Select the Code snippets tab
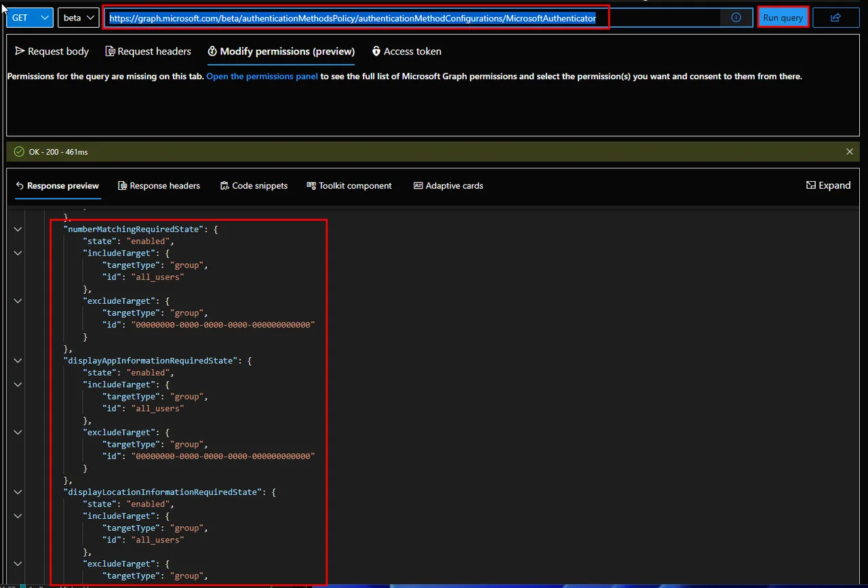 pos(254,186)
